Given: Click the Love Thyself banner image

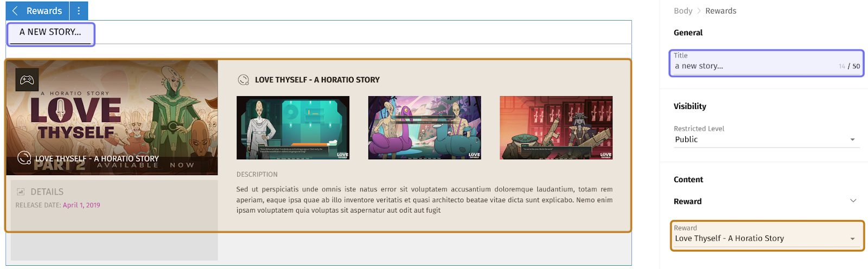Looking at the screenshot, I should [112, 117].
